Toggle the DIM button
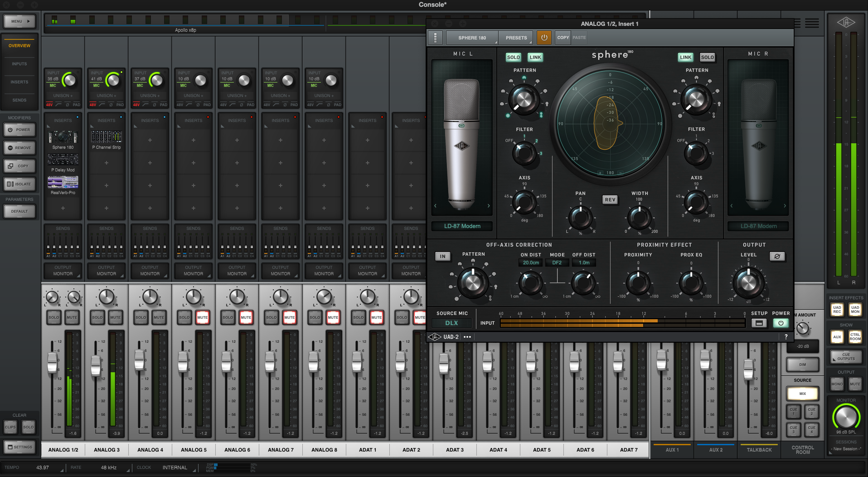868x477 pixels. (802, 365)
